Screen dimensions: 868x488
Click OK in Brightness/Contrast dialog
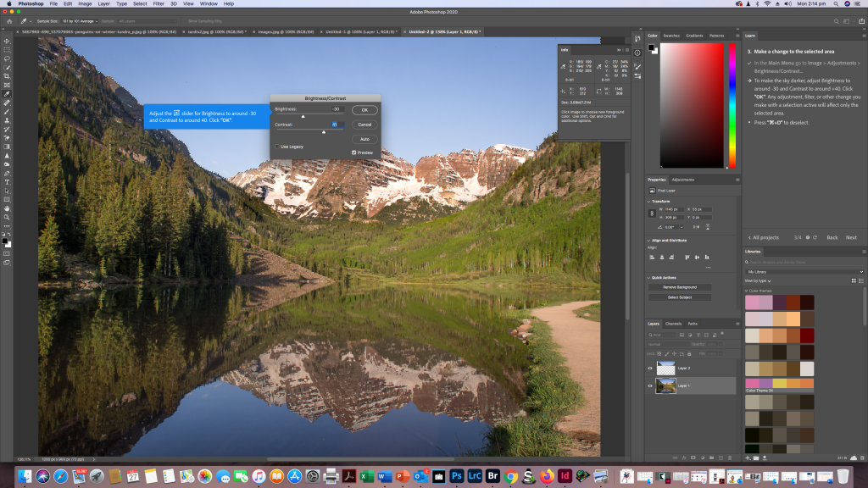click(364, 110)
